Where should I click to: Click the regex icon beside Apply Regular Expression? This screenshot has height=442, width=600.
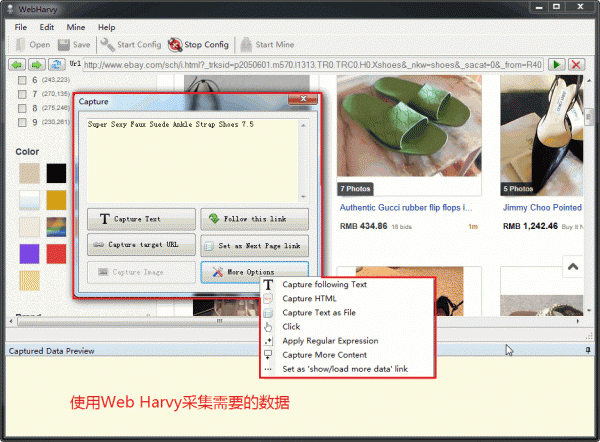click(268, 341)
